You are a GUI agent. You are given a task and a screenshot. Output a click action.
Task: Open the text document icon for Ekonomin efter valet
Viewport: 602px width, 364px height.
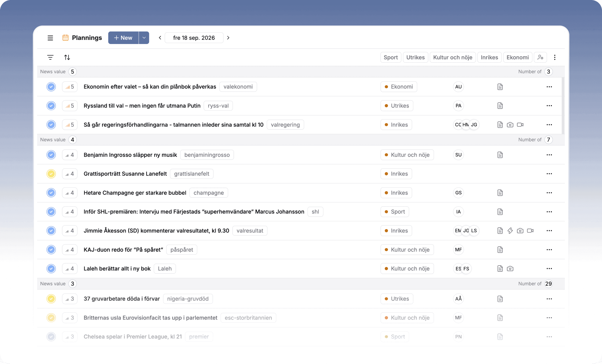(x=500, y=87)
